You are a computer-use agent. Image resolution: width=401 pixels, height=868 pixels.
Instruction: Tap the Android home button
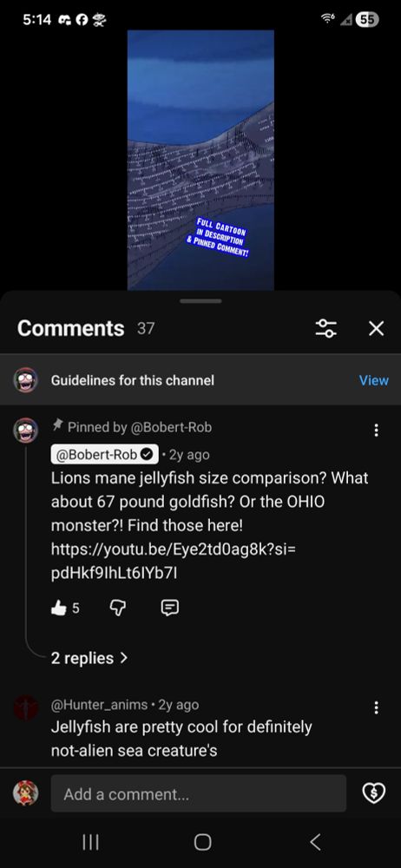(x=202, y=842)
